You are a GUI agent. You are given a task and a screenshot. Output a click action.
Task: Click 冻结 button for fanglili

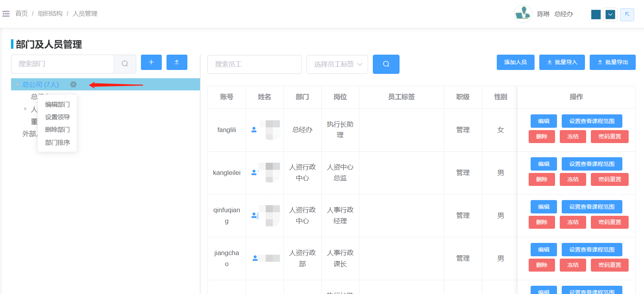coord(572,136)
